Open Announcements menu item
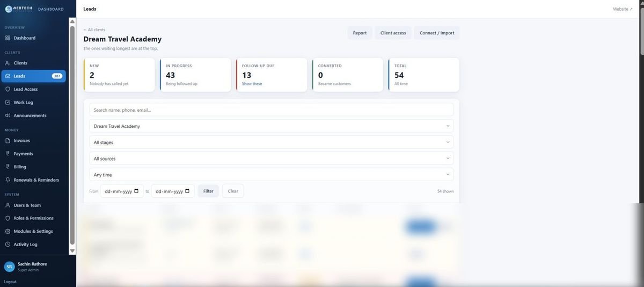Viewport: 644px width, 287px height. point(33,116)
